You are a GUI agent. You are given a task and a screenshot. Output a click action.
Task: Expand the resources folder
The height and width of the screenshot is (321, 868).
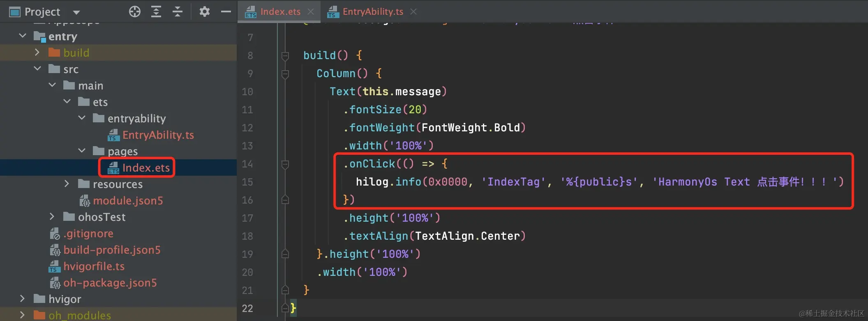67,184
